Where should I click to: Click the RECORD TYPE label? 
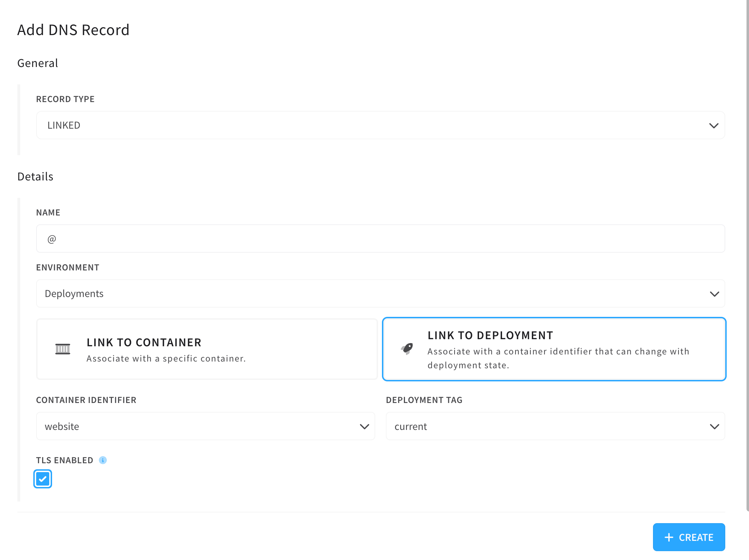pyautogui.click(x=65, y=99)
